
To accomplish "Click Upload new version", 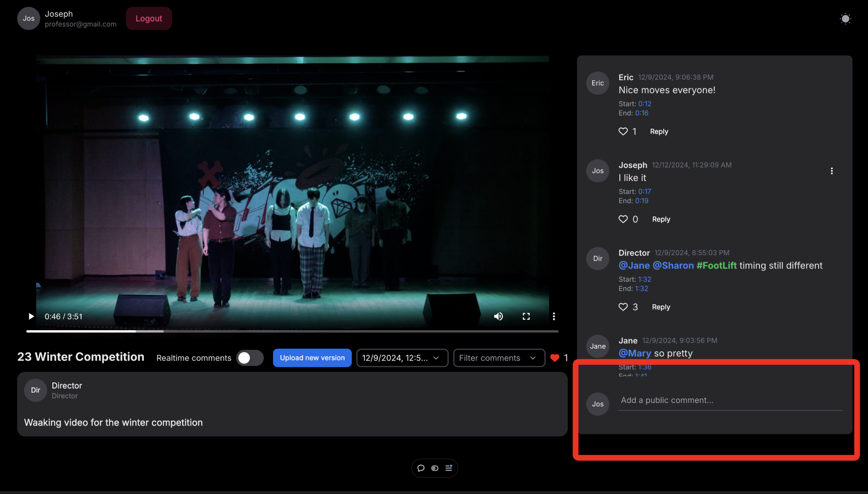I will tap(312, 358).
